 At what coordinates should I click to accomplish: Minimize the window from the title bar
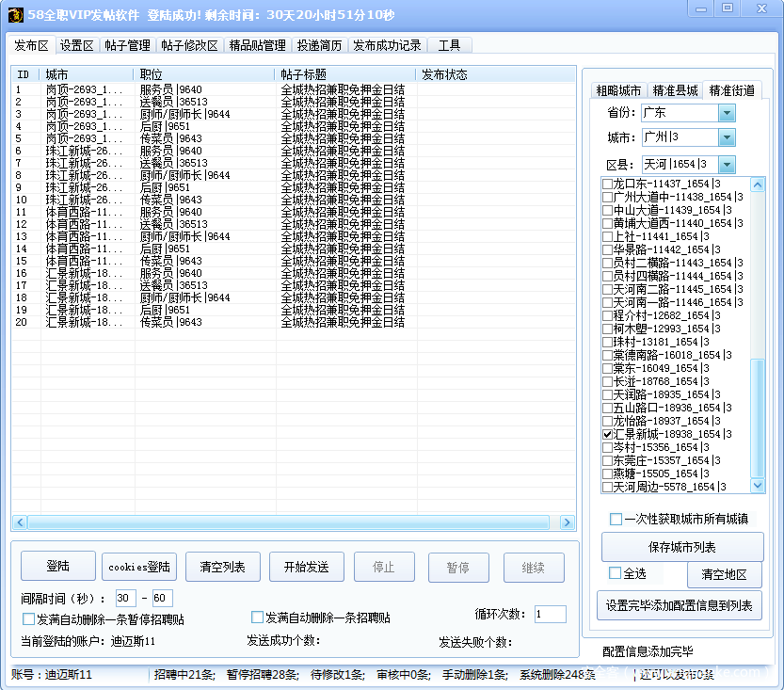pos(701,8)
